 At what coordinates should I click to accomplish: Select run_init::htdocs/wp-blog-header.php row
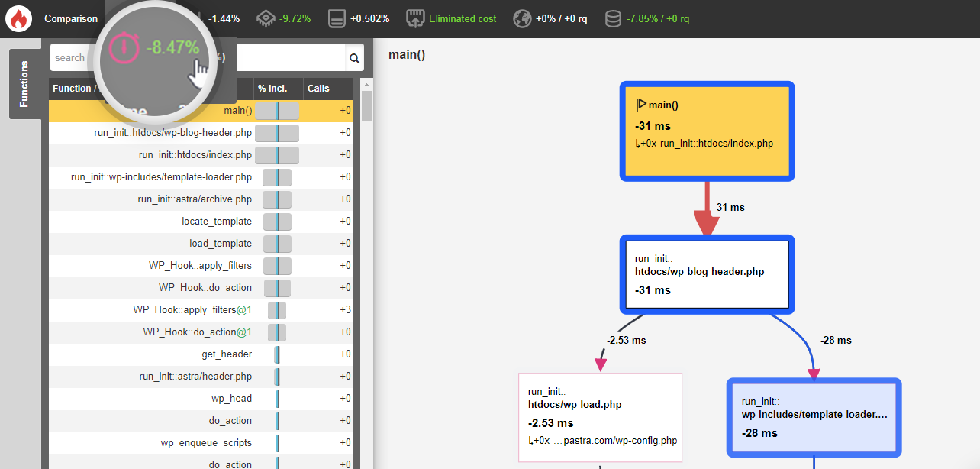click(201, 133)
